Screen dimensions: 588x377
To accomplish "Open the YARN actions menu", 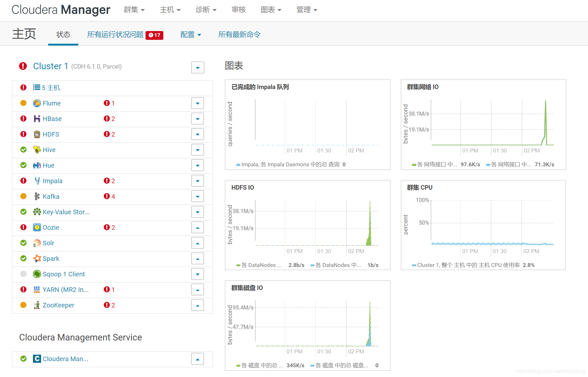I will tap(198, 290).
